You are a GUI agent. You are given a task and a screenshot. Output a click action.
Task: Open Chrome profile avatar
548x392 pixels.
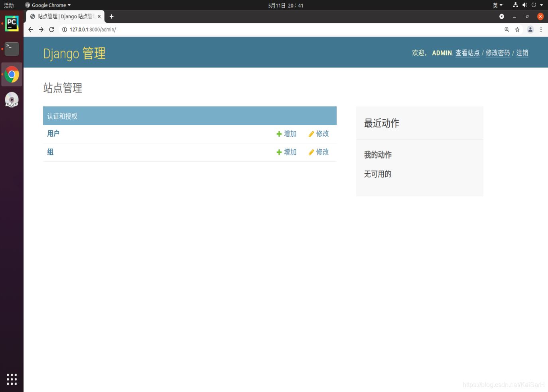tap(530, 29)
